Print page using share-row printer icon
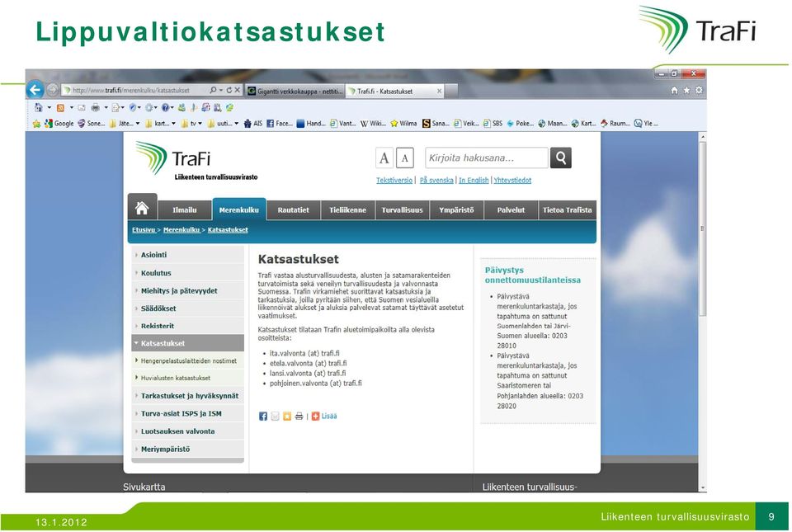 [x=299, y=416]
